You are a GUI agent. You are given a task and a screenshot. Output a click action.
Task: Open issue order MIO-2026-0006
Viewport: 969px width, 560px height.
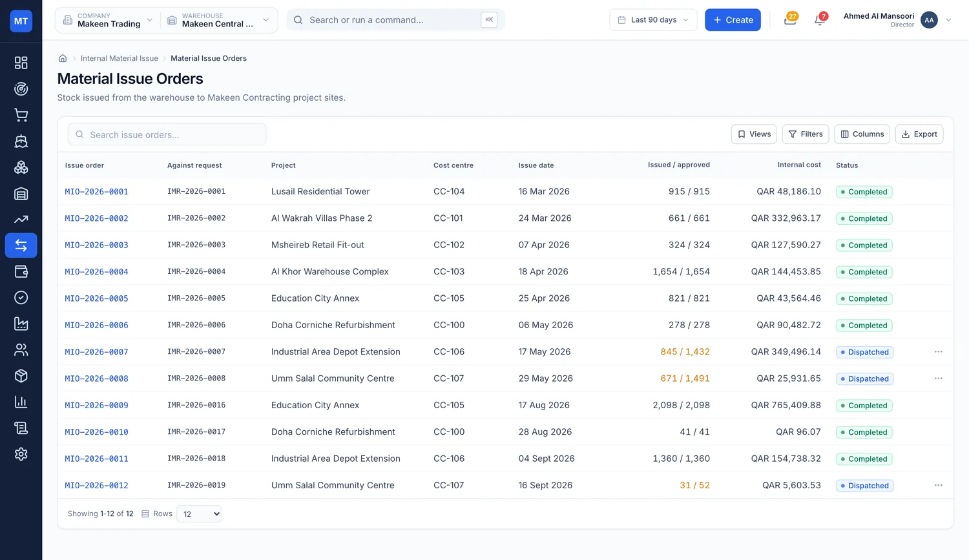point(96,325)
